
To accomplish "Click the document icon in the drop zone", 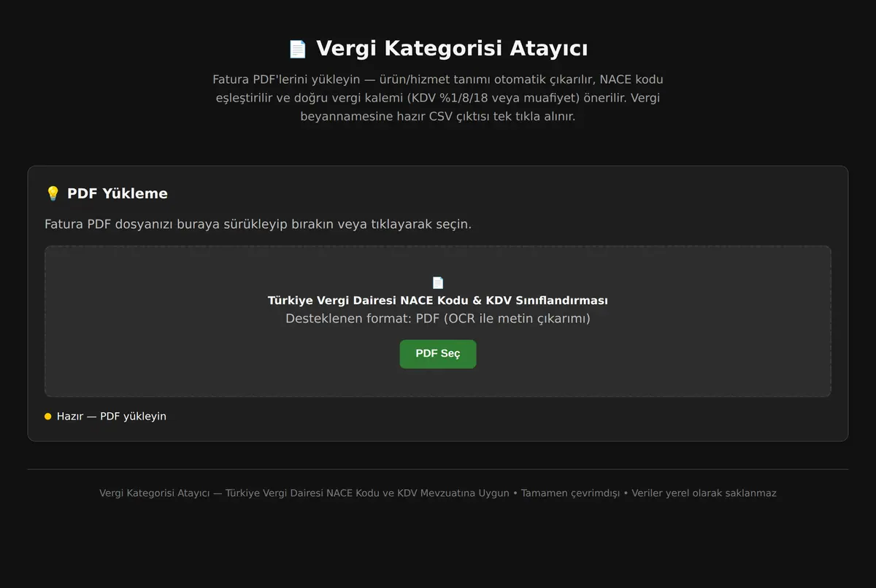I will click(438, 283).
